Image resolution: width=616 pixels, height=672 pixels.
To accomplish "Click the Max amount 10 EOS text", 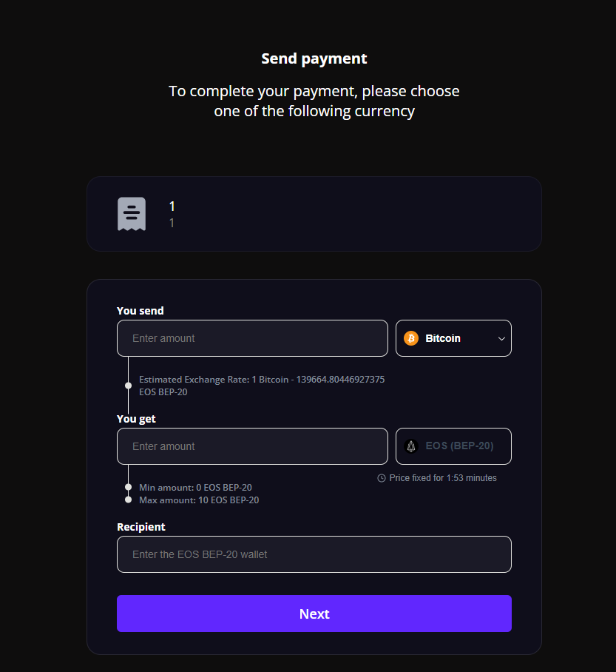I will 199,500.
